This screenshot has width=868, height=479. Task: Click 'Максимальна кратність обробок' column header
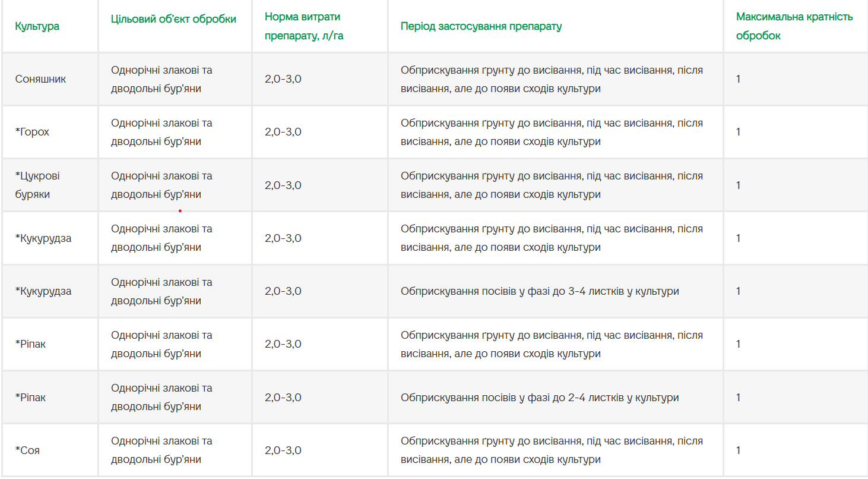(794, 26)
